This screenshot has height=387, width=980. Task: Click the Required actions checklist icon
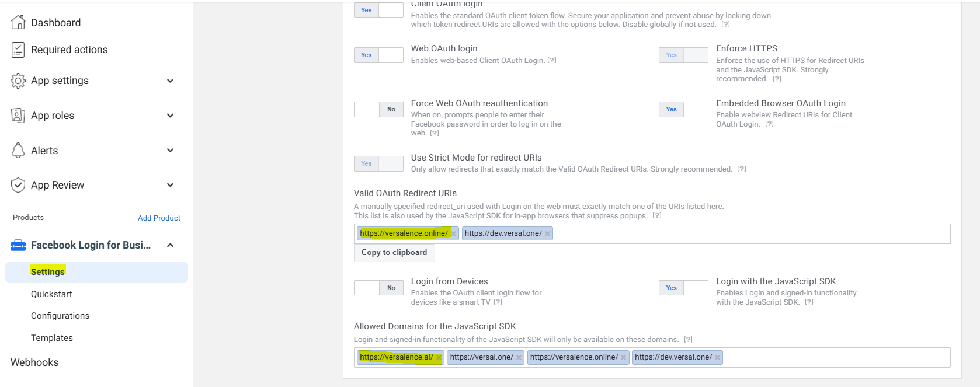click(x=18, y=50)
